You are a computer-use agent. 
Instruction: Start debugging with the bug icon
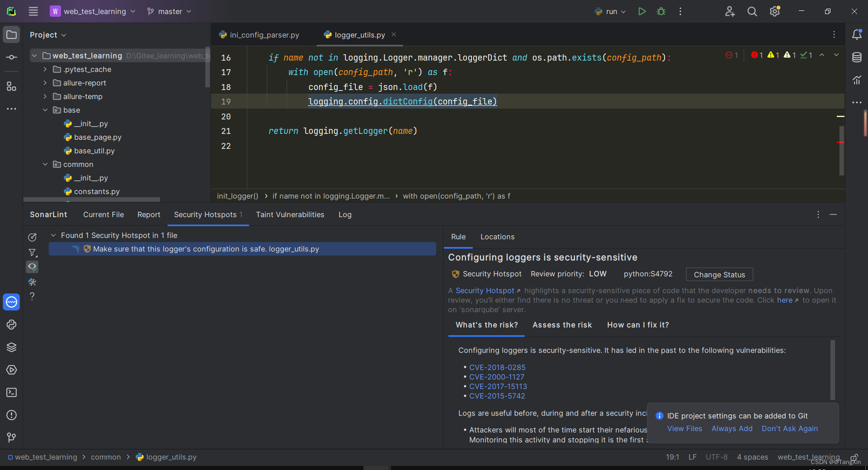tap(661, 11)
